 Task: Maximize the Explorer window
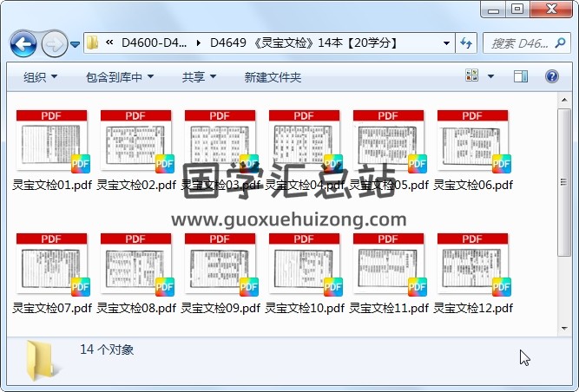tap(517, 9)
